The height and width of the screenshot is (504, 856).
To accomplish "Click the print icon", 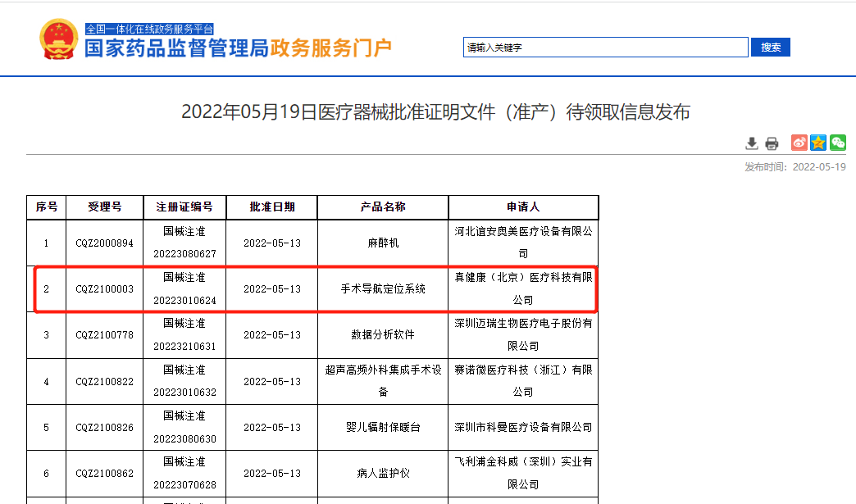I will (x=772, y=143).
